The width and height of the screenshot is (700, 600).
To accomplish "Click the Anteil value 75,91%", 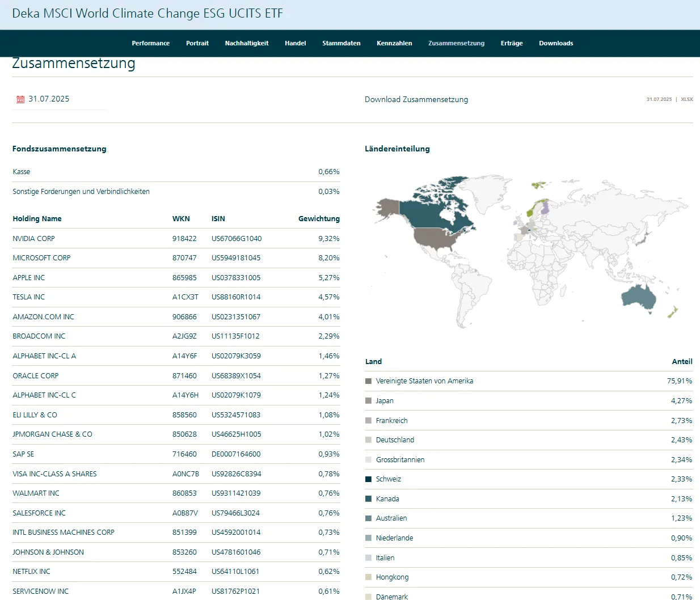I will tap(680, 381).
